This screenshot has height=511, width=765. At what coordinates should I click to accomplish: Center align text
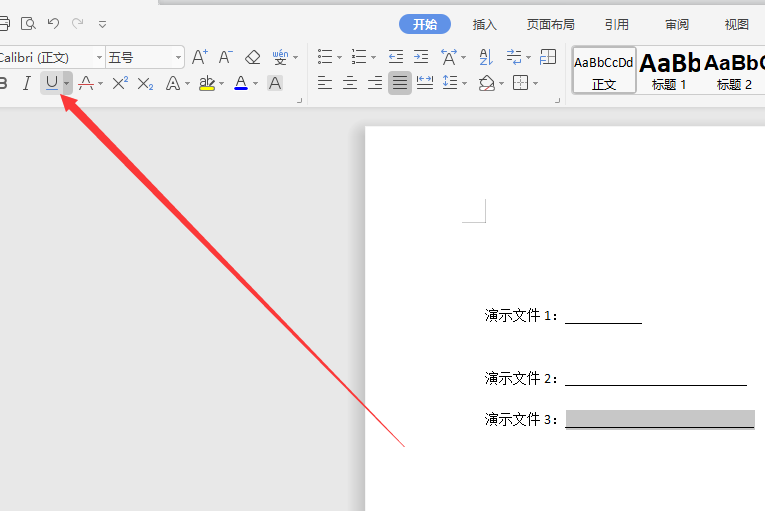[350, 83]
